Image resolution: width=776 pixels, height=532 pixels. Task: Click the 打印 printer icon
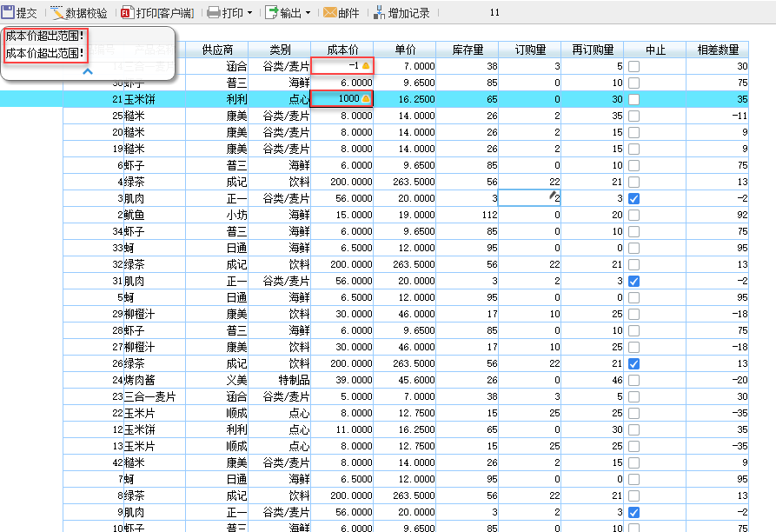point(213,12)
